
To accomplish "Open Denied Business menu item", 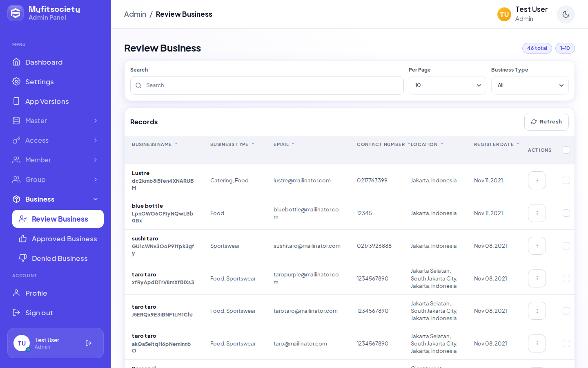I will coord(58,258).
